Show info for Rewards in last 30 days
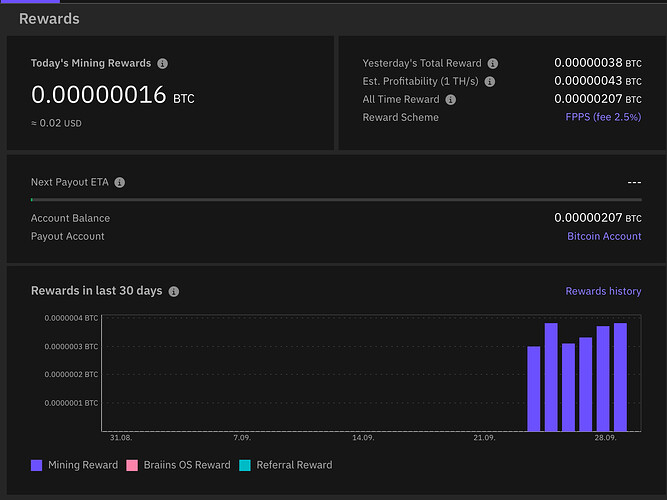This screenshot has height=500, width=667. click(x=173, y=291)
